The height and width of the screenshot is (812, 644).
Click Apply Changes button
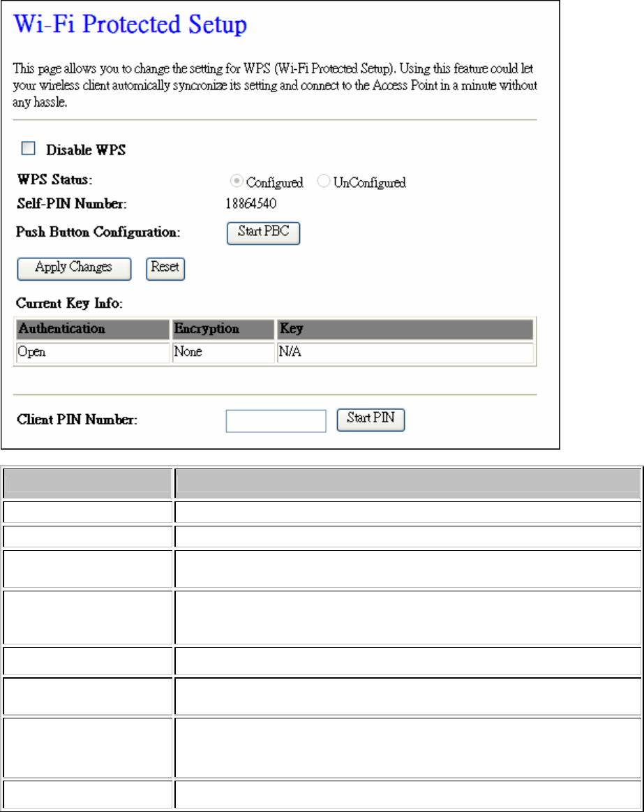74,268
